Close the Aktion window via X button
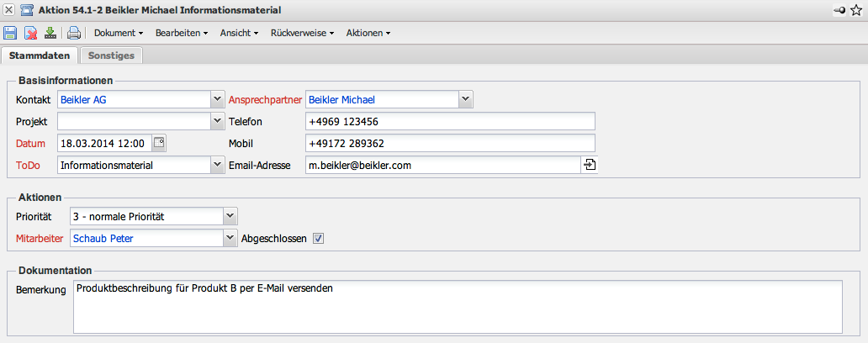 point(9,10)
